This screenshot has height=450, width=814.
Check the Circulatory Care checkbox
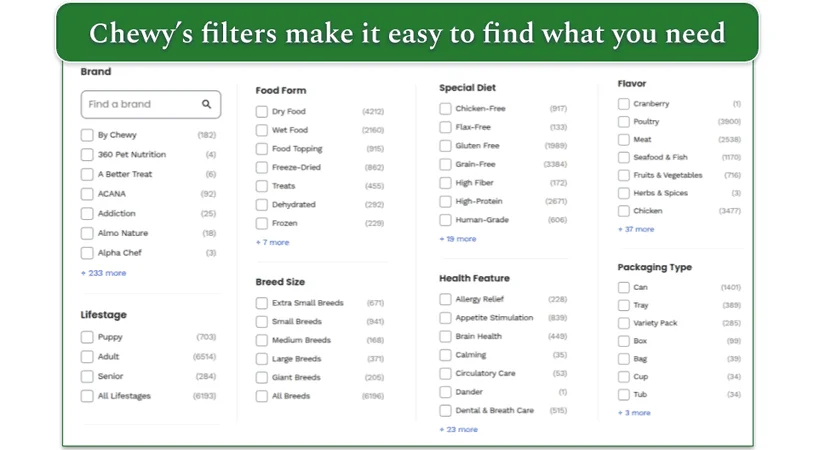(445, 374)
